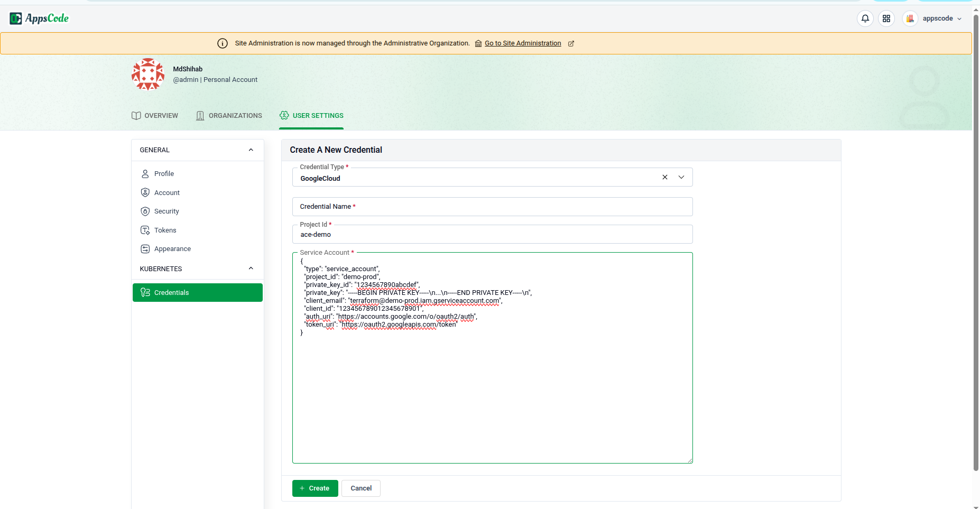Click the Account badge icon
980x509 pixels.
(x=145, y=192)
